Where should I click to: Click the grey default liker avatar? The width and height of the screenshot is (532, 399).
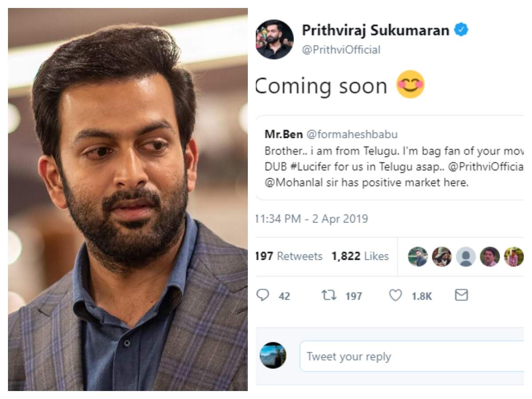pyautogui.click(x=465, y=256)
